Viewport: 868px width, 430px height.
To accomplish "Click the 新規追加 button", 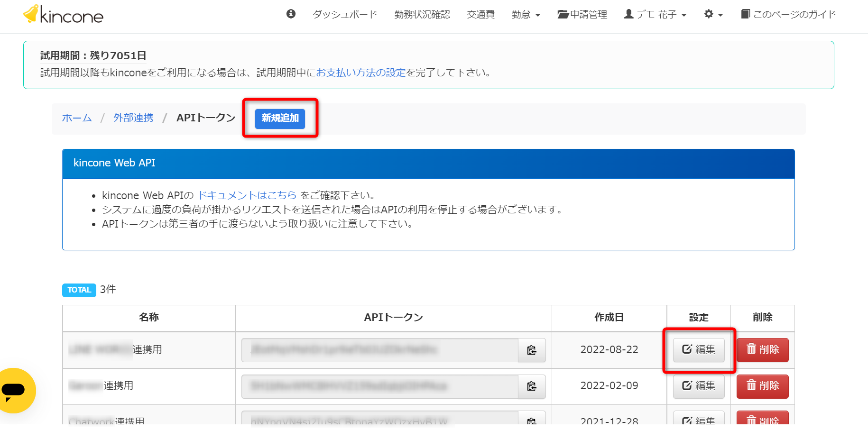I will coord(280,118).
